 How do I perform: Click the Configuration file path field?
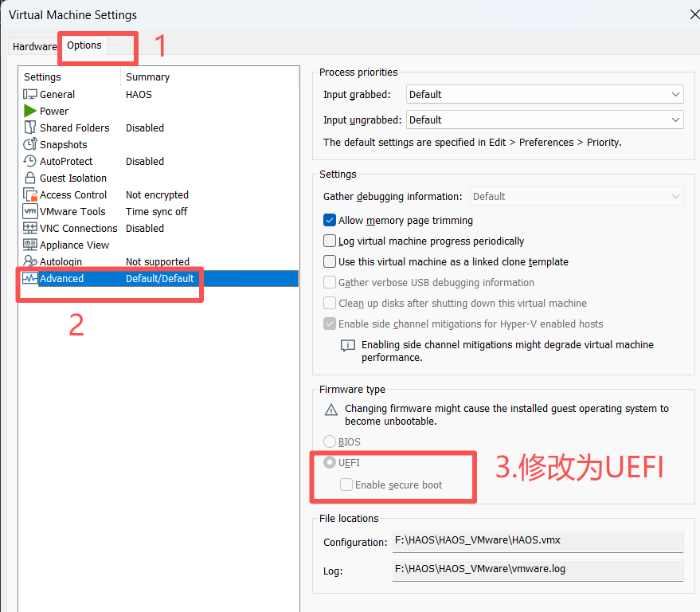(538, 541)
